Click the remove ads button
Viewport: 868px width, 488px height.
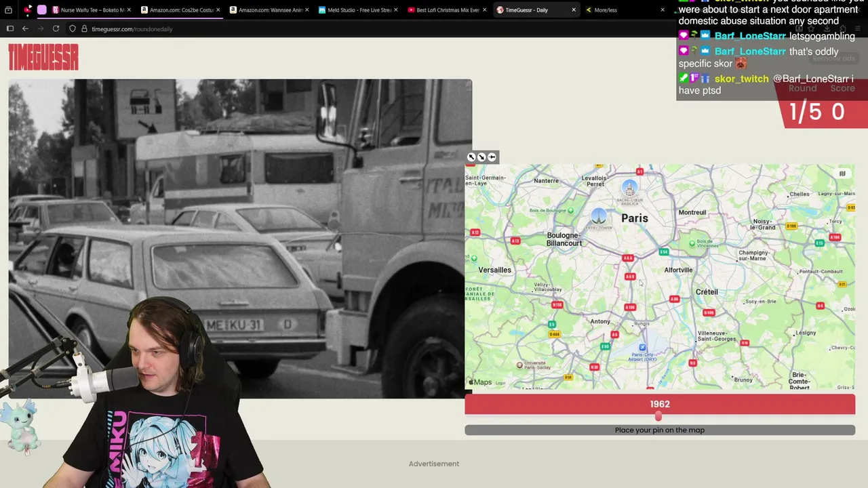click(x=834, y=58)
